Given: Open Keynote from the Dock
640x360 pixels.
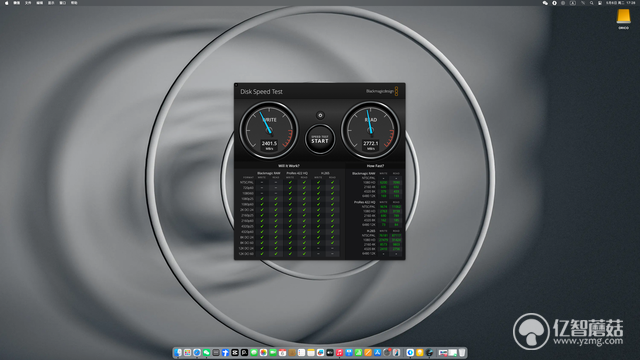Looking at the screenshot, I should [x=349, y=352].
